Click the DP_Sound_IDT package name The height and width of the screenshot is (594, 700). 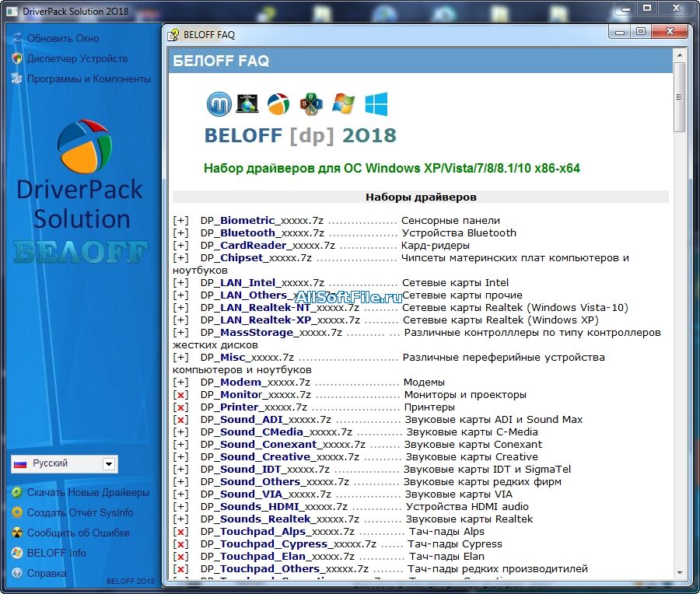click(265, 470)
